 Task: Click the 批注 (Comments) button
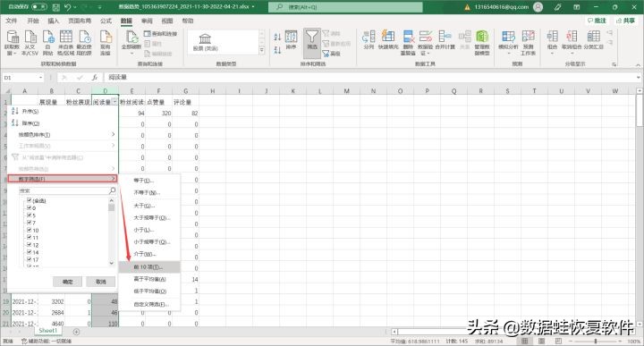[x=597, y=21]
